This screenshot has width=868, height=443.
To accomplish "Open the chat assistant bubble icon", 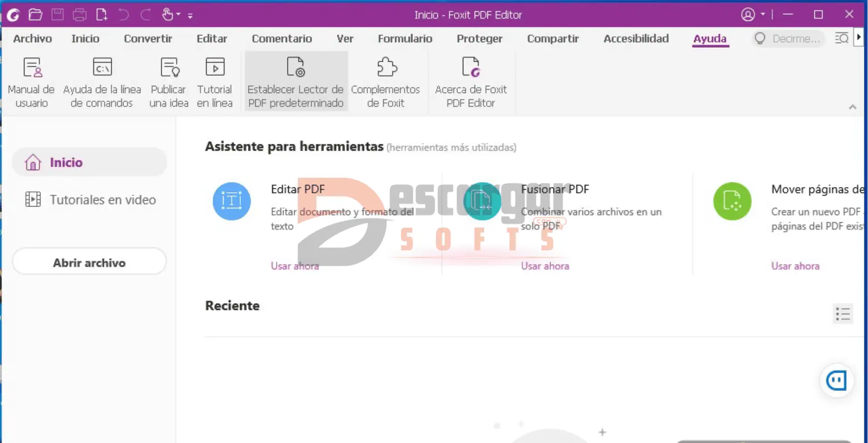I will coord(837,380).
